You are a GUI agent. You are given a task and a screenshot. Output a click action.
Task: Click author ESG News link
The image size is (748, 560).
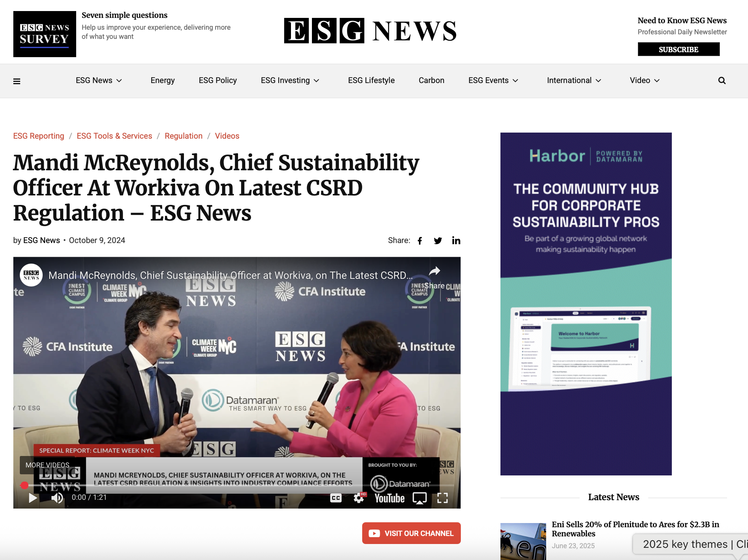point(42,240)
